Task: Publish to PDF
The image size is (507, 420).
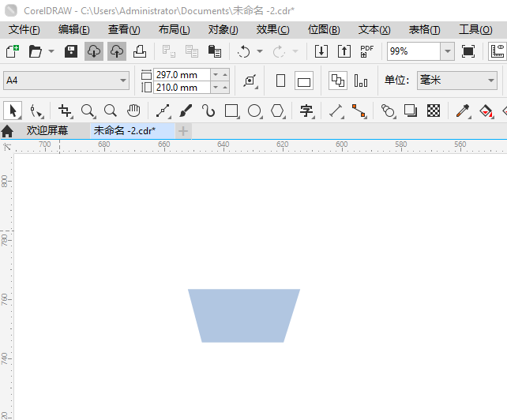Action: point(367,51)
